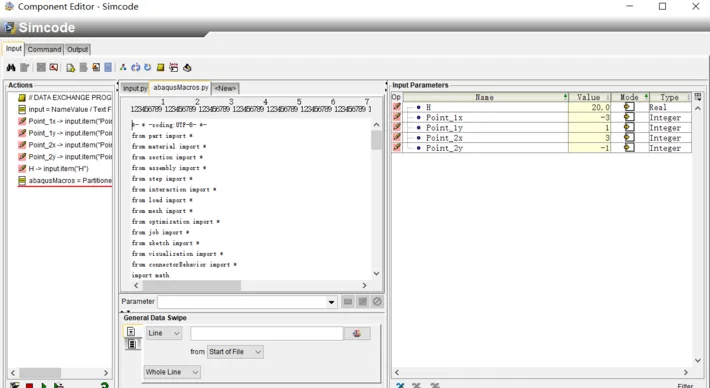Click the swipe selector icon beside text field

(357, 334)
